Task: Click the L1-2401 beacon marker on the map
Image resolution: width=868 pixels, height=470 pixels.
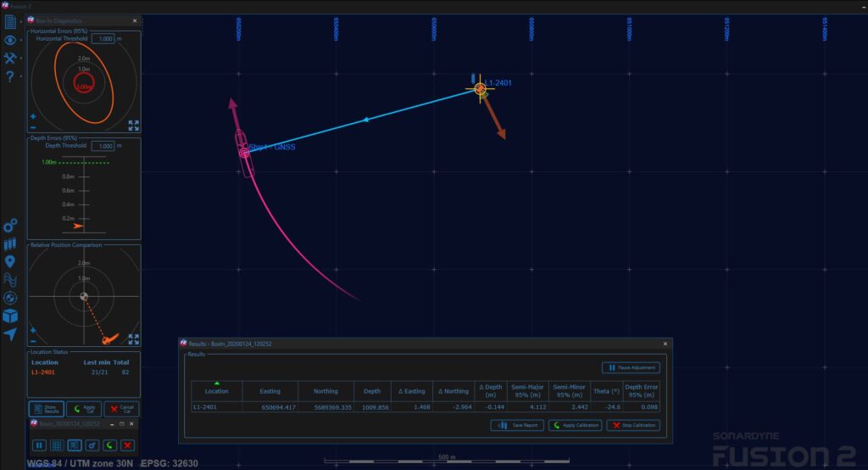Action: point(480,88)
